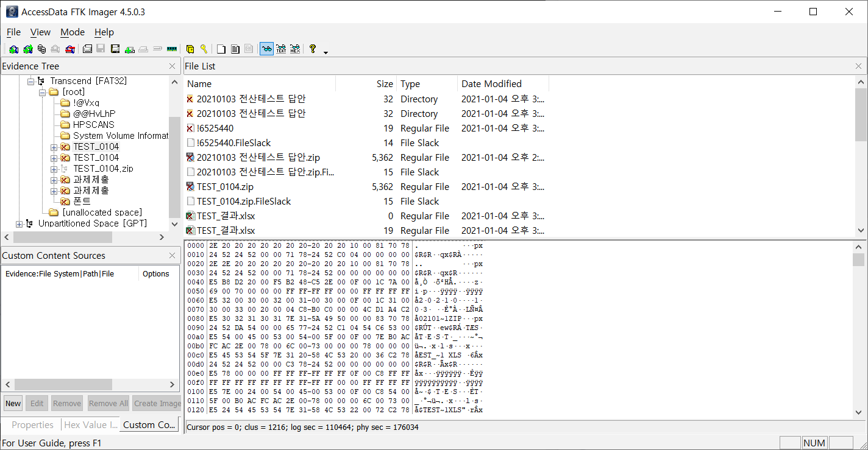
Task: Open the Image Mounting tool icon
Action: point(41,49)
